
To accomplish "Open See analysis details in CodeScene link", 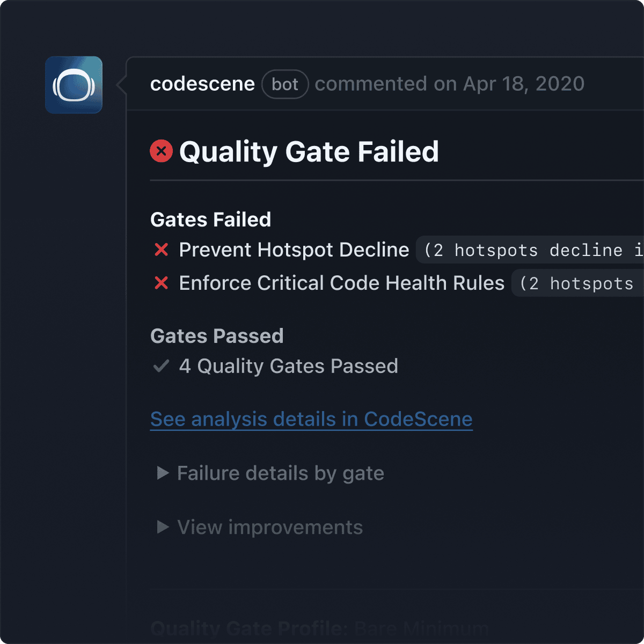I will (x=311, y=419).
